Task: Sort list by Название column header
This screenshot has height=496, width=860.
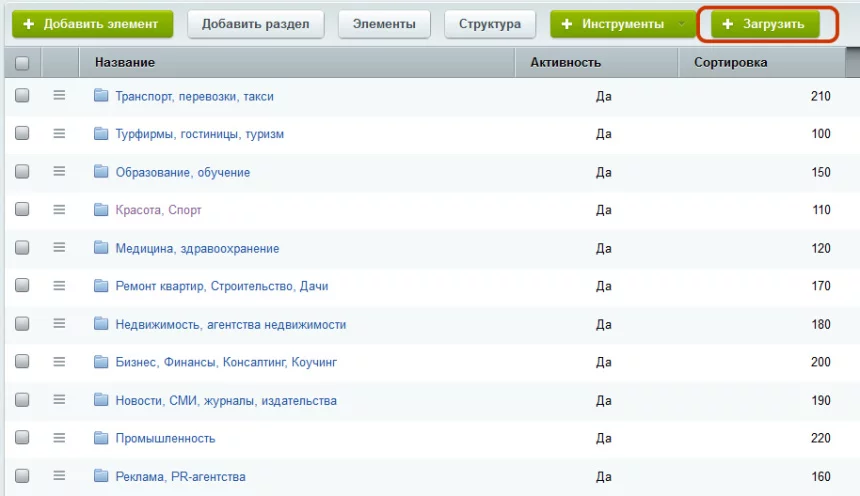Action: coord(125,62)
